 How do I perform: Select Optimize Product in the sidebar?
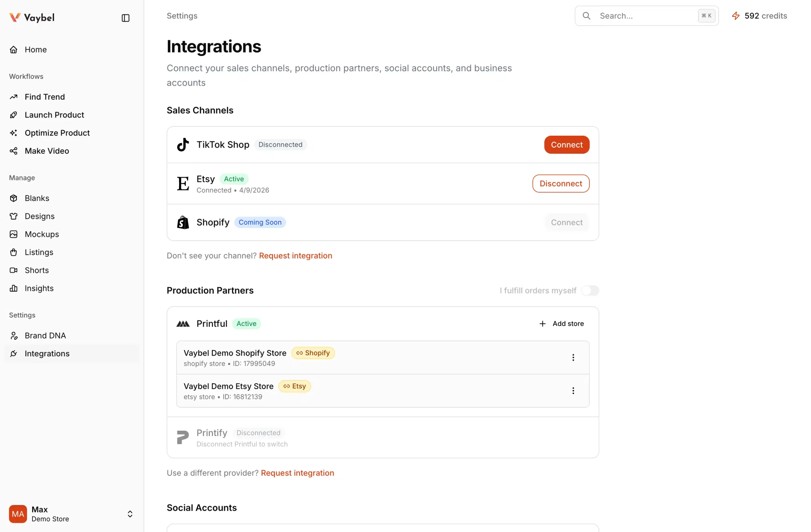coord(57,133)
